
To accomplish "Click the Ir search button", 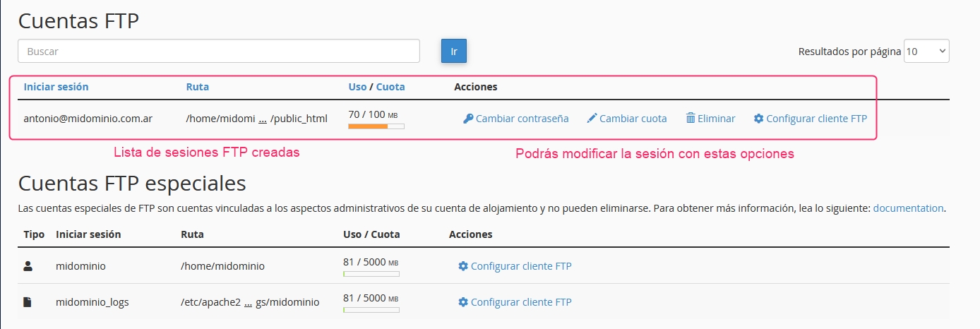I will 454,51.
